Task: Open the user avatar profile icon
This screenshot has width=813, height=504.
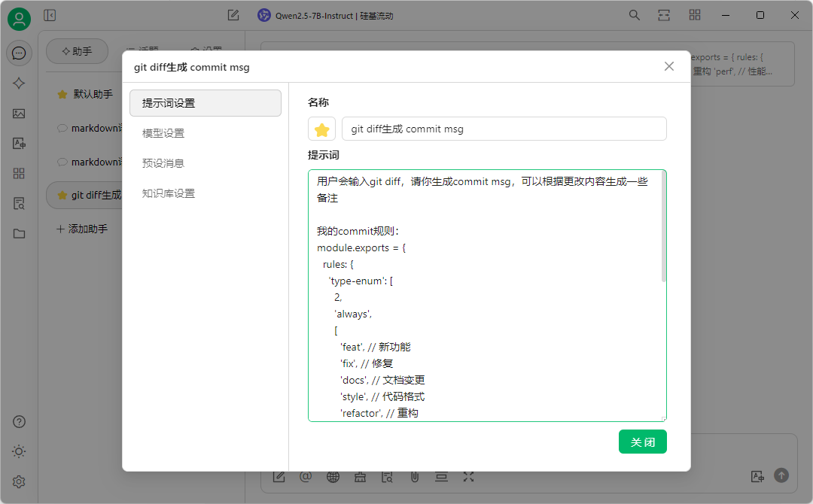Action: (19, 19)
